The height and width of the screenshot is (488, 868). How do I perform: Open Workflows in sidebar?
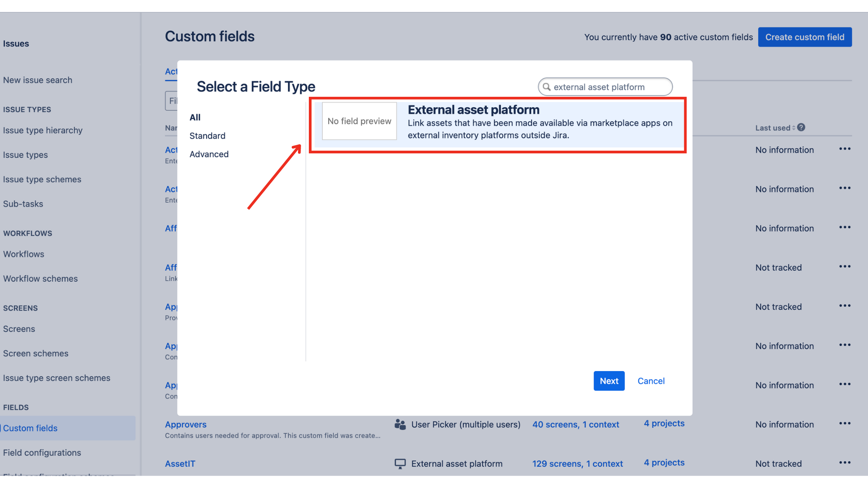point(23,254)
